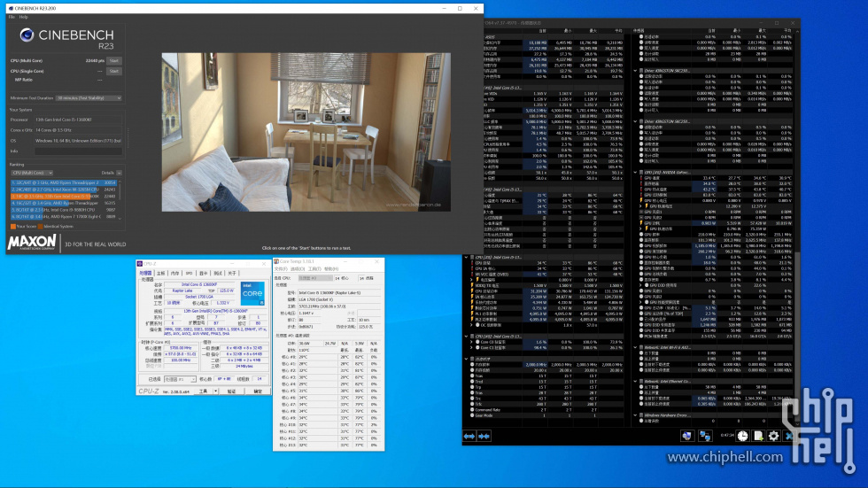Open Cinebench Help menu
The image size is (868, 488).
24,17
